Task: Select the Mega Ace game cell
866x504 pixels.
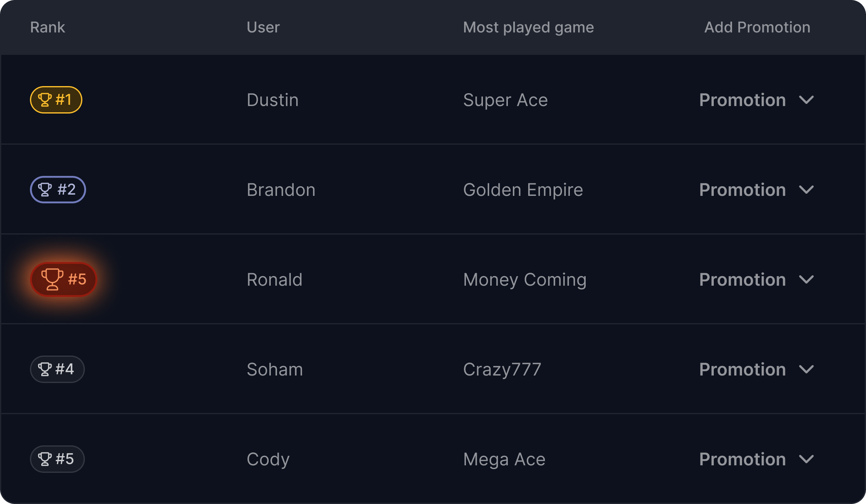Action: click(x=504, y=460)
